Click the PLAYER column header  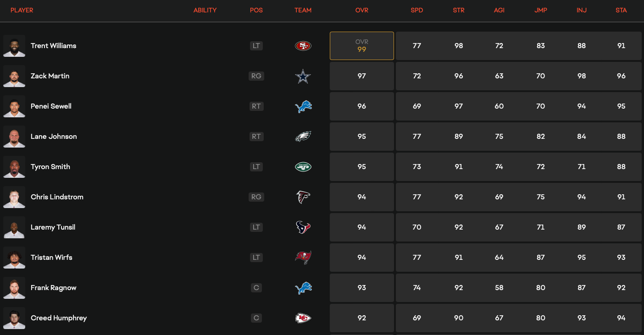[22, 10]
